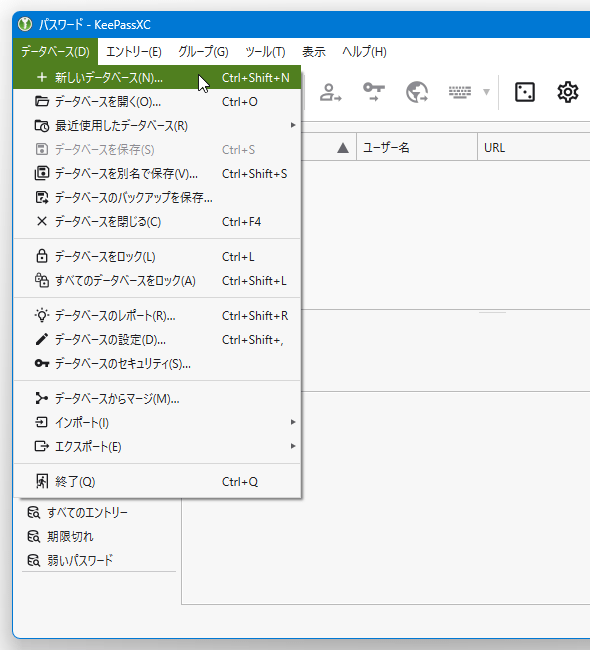Click search icon beside すべてのエントリー

[x=34, y=513]
